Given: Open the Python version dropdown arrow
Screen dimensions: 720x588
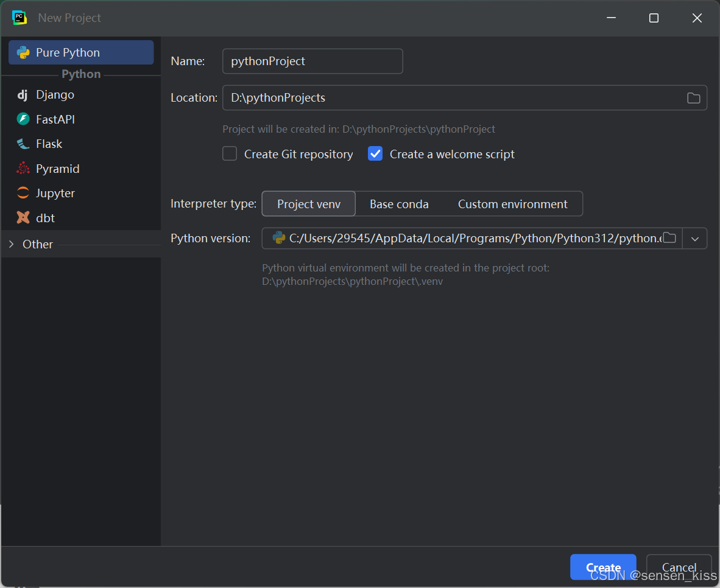Looking at the screenshot, I should click(x=695, y=239).
